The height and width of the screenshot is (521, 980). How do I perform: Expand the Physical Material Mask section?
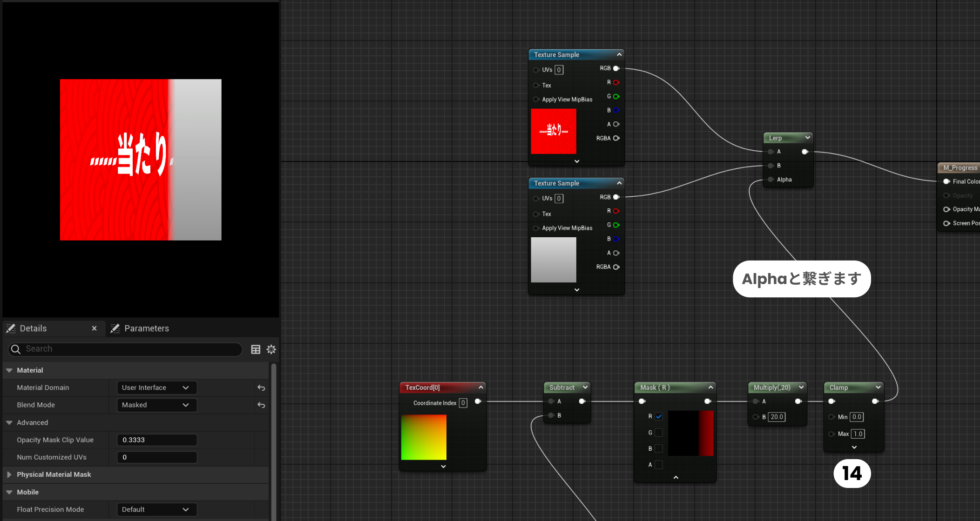(9, 474)
